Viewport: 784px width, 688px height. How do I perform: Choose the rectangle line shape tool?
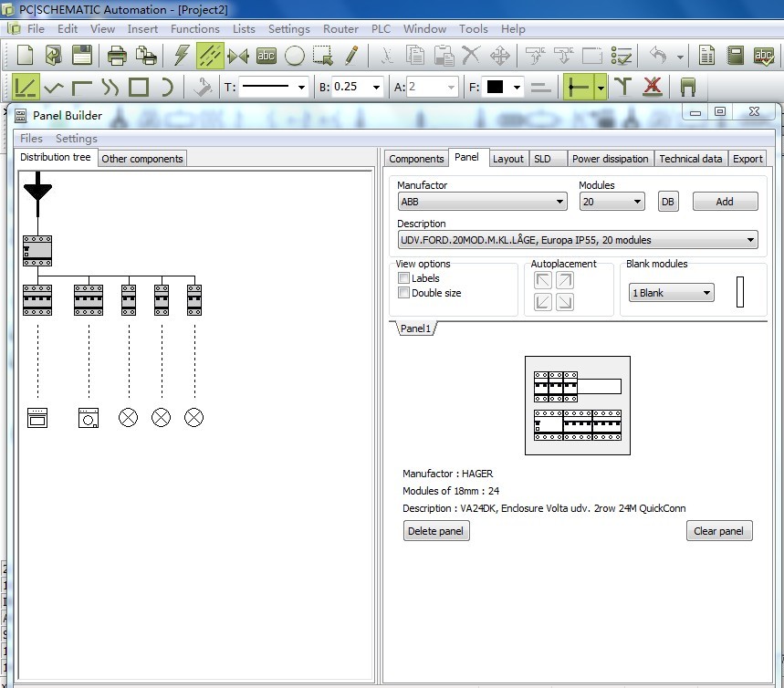139,88
